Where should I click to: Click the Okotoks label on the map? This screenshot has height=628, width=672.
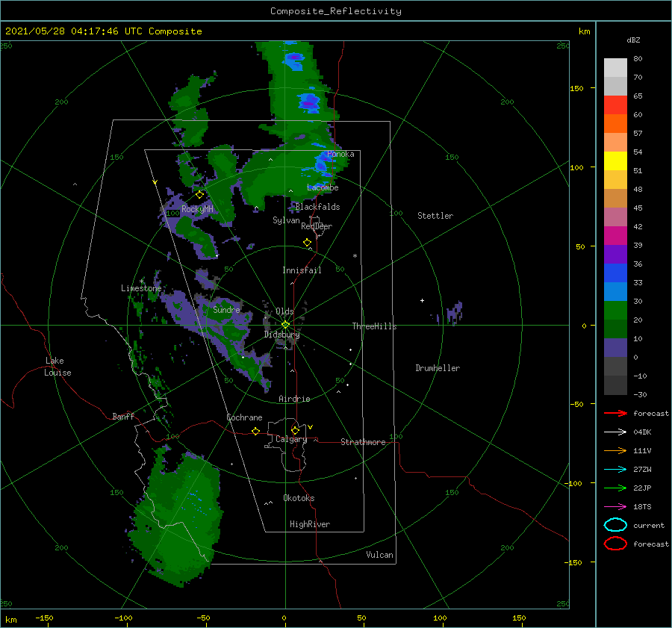click(x=299, y=498)
